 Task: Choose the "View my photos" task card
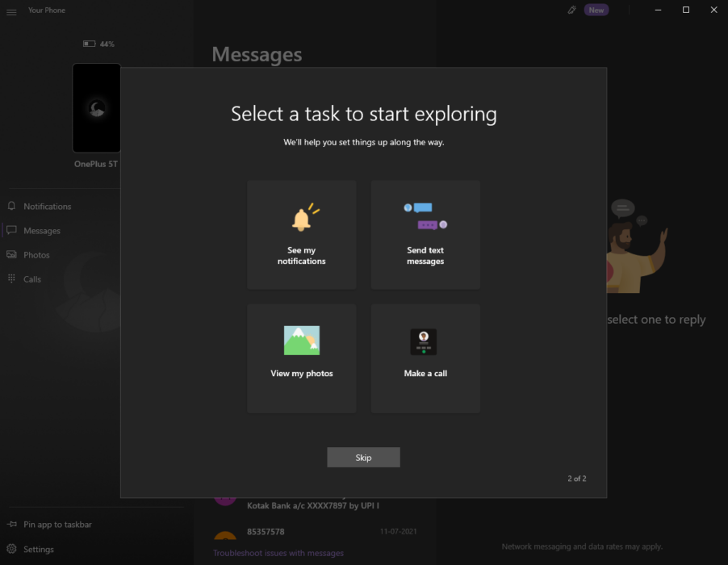pyautogui.click(x=301, y=358)
